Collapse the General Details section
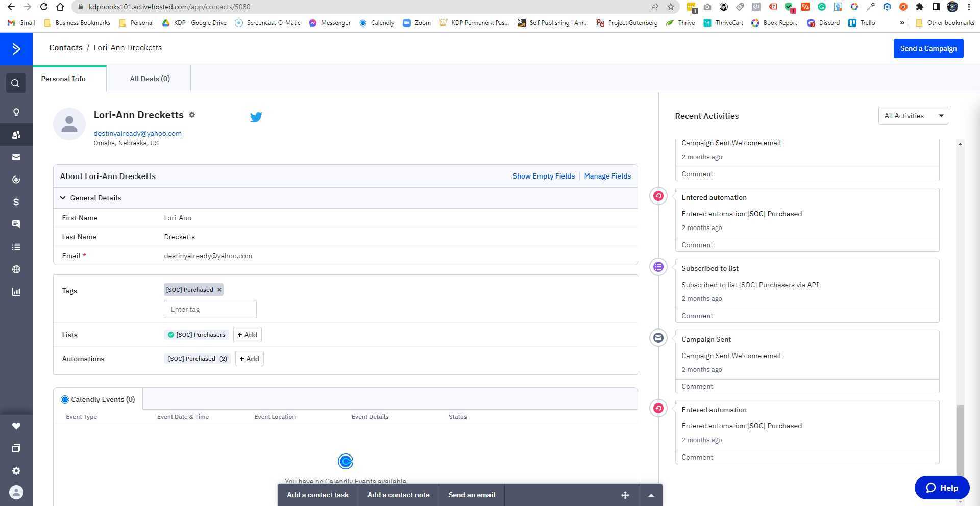Viewport: 980px width, 506px height. click(x=63, y=198)
